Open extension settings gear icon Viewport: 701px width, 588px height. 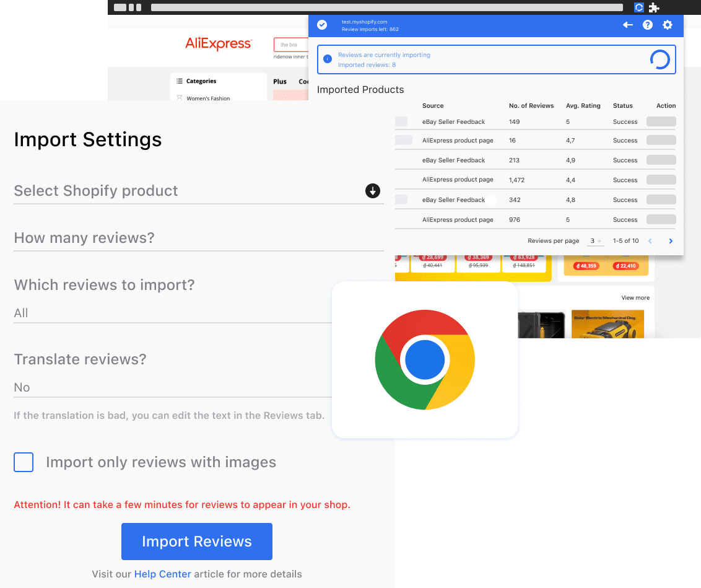[x=668, y=25]
